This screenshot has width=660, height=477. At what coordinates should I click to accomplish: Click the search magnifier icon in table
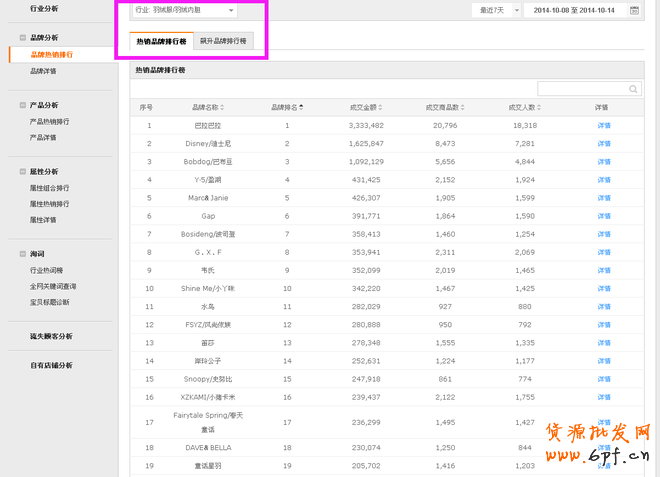coord(633,89)
